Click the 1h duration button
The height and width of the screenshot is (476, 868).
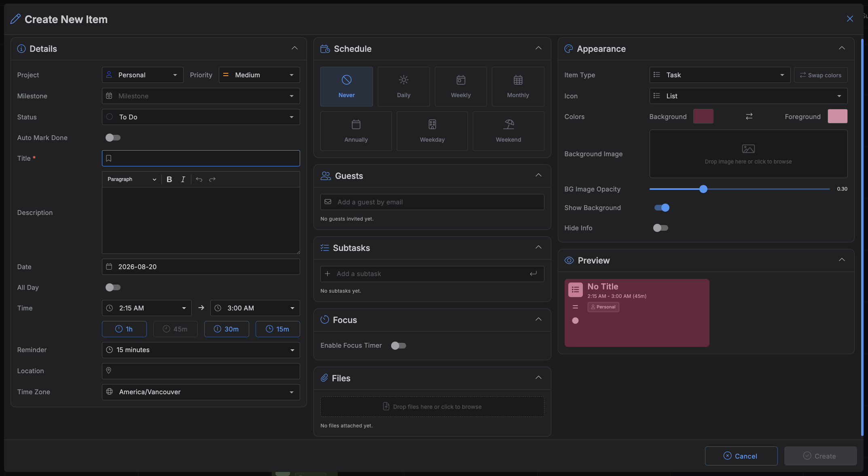pyautogui.click(x=124, y=329)
